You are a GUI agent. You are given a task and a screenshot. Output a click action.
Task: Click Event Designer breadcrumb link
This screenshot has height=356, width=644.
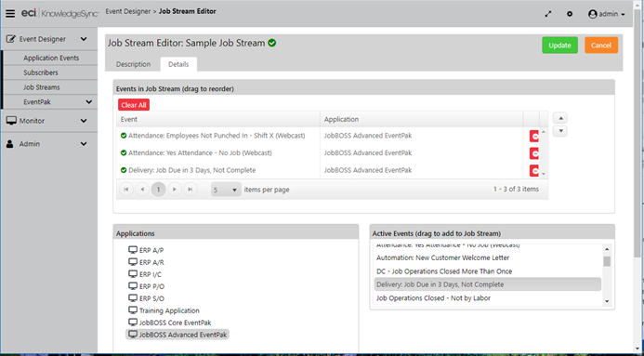(x=128, y=11)
